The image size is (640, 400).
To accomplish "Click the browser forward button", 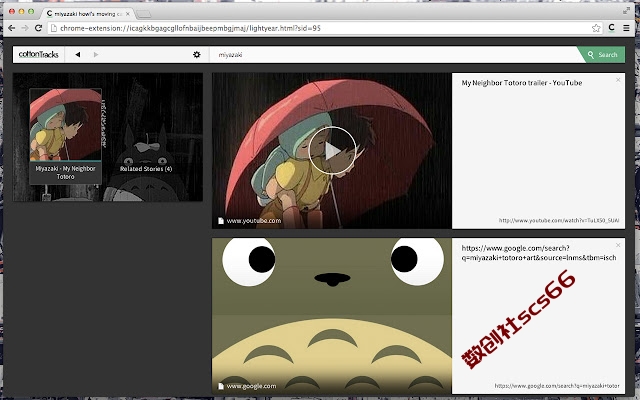I will [x=25, y=28].
